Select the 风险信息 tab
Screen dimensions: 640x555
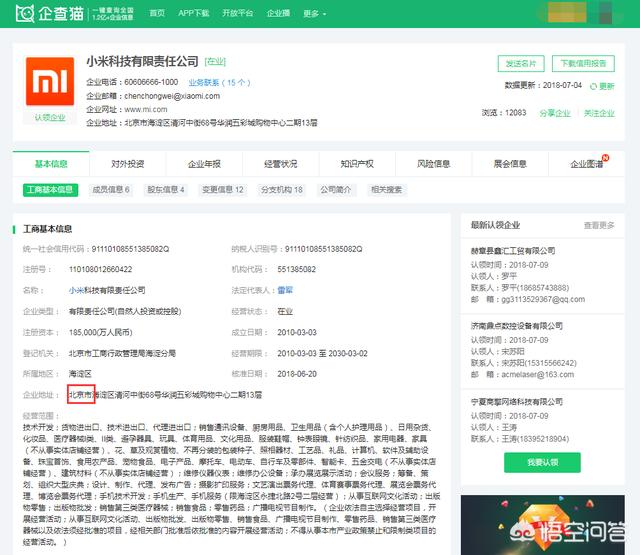point(433,164)
